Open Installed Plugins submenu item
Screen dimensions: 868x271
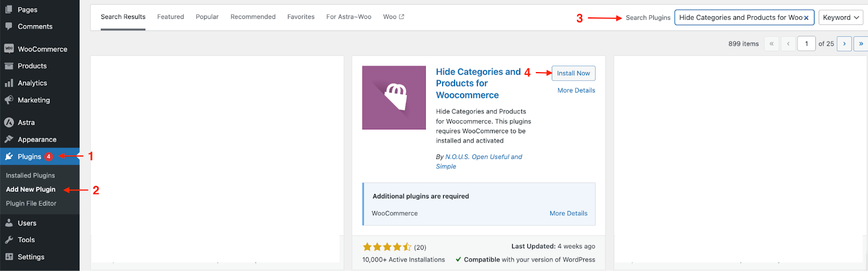[30, 176]
